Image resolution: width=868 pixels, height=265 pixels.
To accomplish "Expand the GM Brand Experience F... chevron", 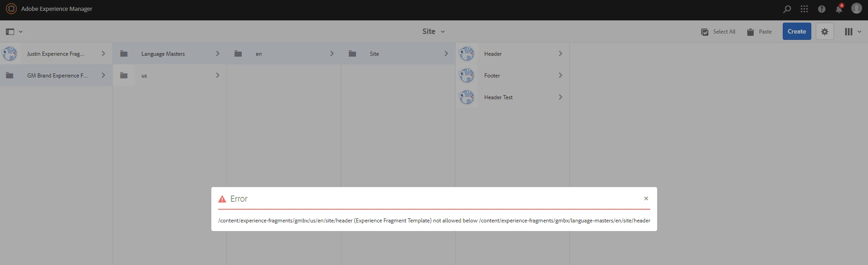I will tap(103, 75).
